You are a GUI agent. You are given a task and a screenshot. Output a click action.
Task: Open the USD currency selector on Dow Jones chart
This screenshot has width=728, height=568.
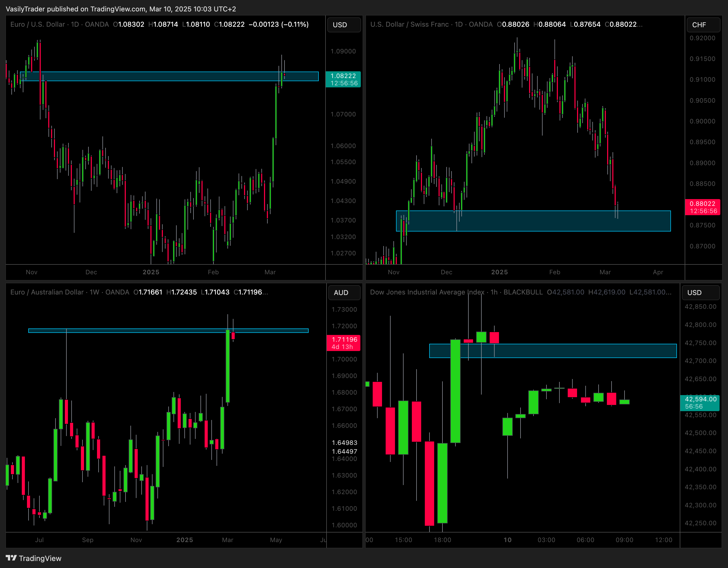pyautogui.click(x=700, y=292)
